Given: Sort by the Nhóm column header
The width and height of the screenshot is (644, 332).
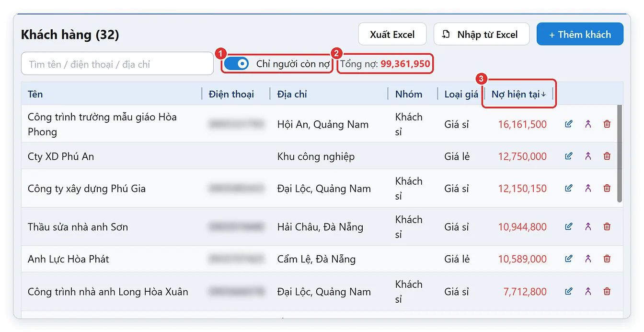Looking at the screenshot, I should (409, 94).
